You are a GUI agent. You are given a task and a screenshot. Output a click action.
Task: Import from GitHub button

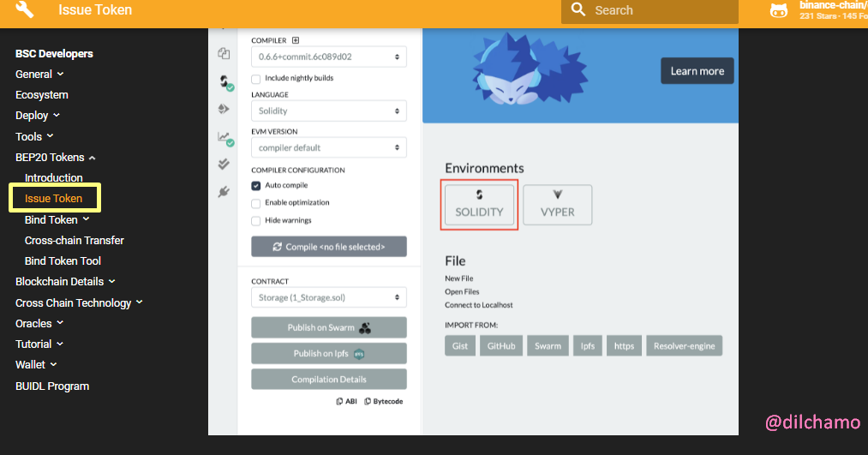pos(501,346)
